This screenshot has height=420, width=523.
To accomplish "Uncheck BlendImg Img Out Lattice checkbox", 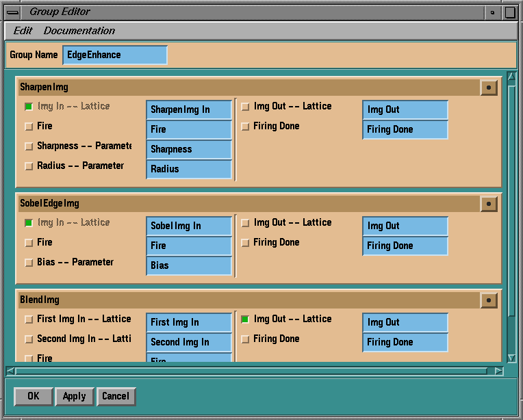I will (x=245, y=319).
